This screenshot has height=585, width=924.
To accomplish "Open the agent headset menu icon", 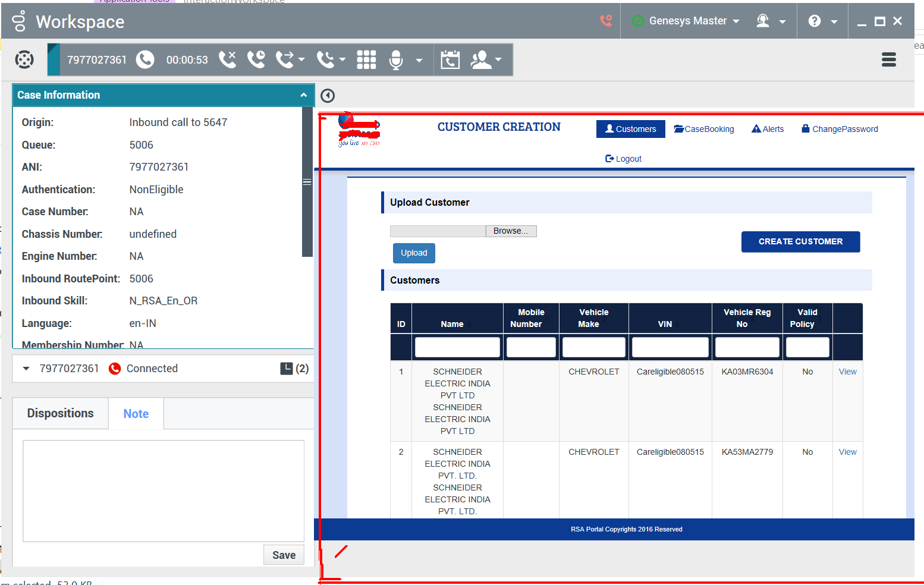I will tap(763, 21).
